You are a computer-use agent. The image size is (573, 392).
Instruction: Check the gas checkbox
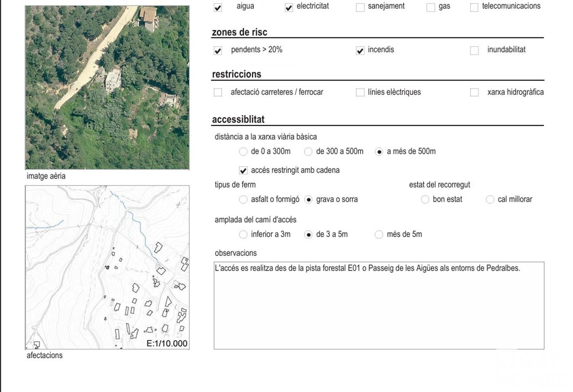point(431,8)
